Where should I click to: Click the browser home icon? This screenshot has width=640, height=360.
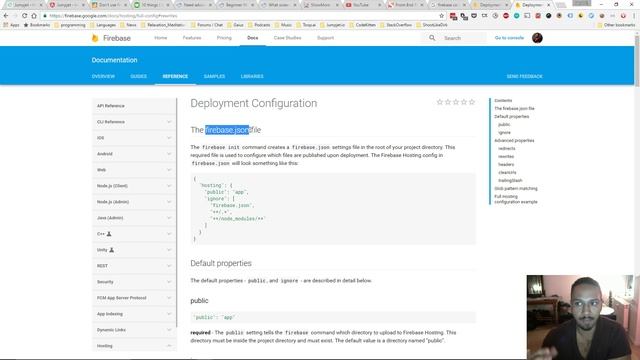(x=34, y=16)
